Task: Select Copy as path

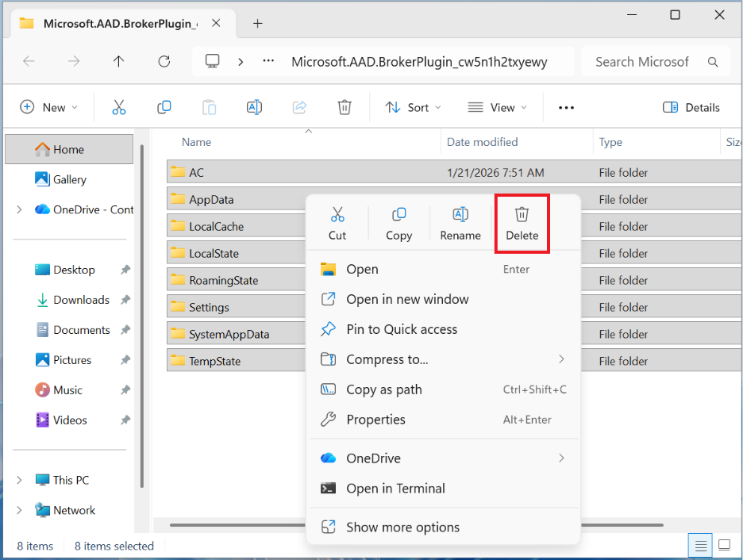Action: coord(444,389)
